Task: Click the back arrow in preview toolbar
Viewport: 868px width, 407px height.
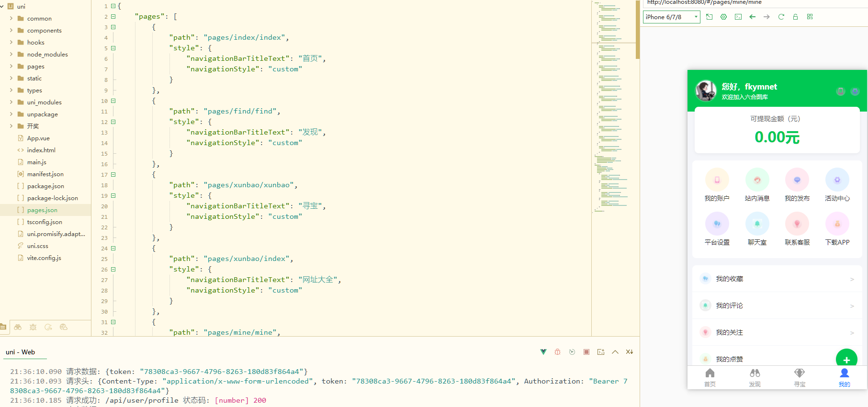Action: (x=752, y=17)
